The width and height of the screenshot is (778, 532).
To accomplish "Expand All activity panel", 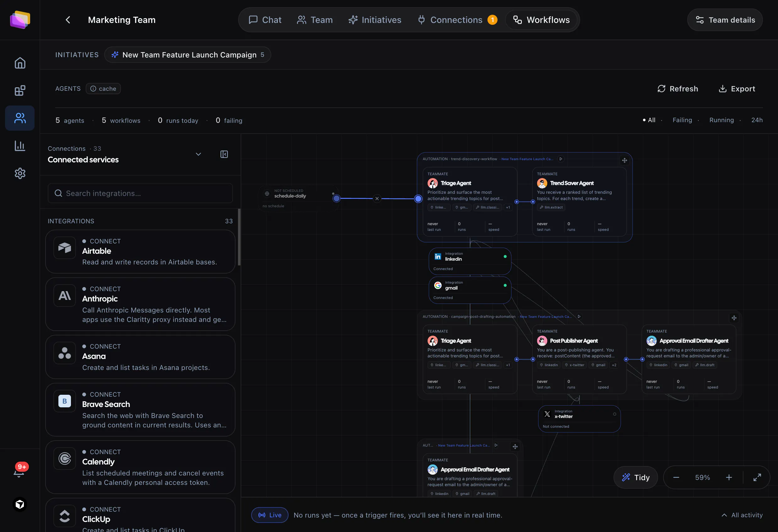I will (742, 515).
